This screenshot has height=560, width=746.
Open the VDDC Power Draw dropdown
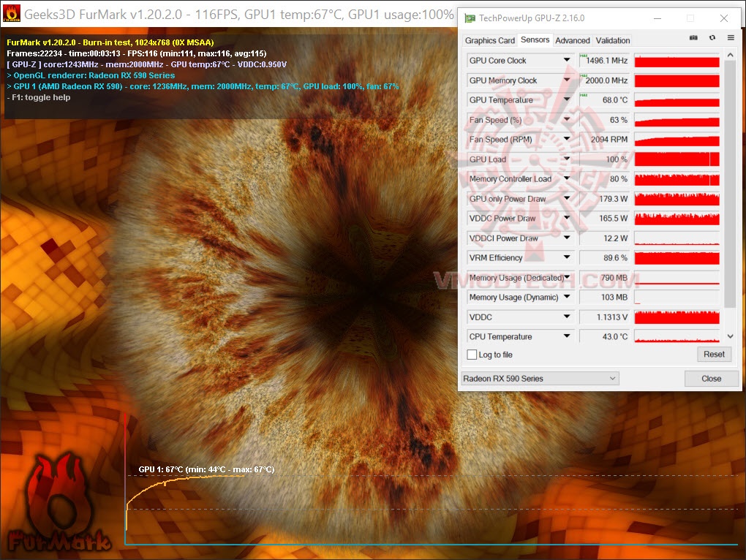[567, 218]
